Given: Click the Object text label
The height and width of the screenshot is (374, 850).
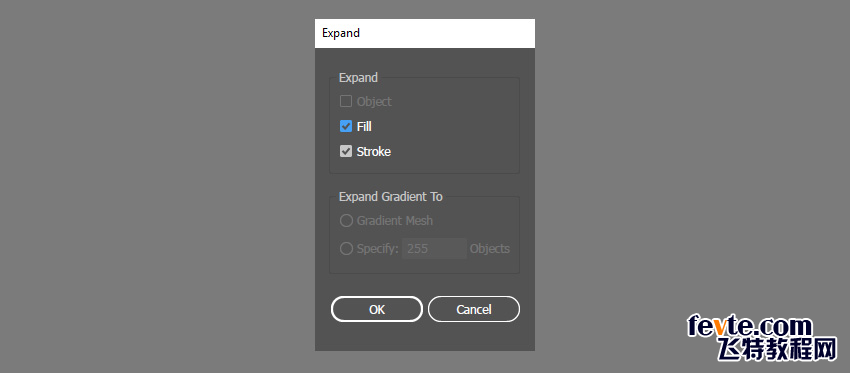Looking at the screenshot, I should [x=374, y=102].
